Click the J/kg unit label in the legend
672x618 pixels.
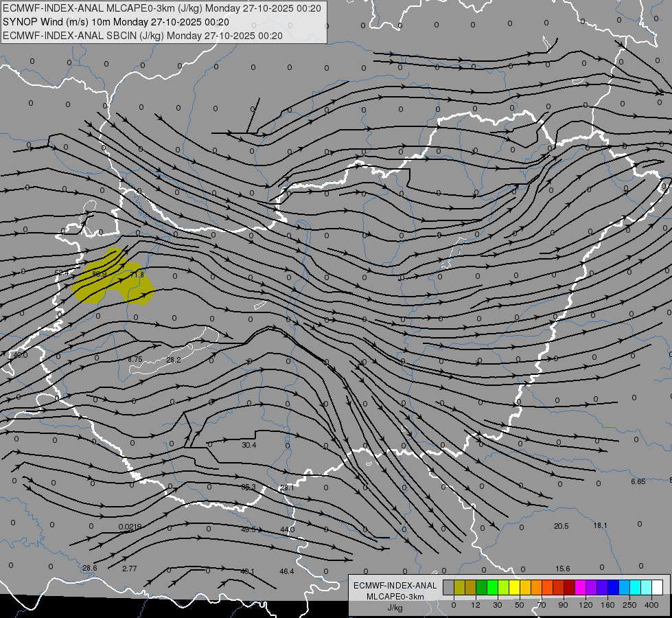pyautogui.click(x=395, y=608)
